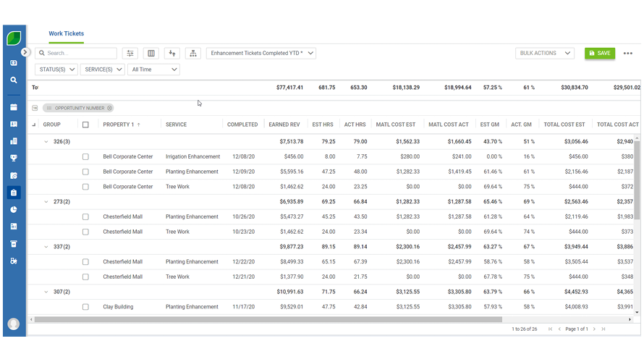This screenshot has width=644, height=362.
Task: Open the scheduling clock-calendar icon in sidebar
Action: point(14,175)
